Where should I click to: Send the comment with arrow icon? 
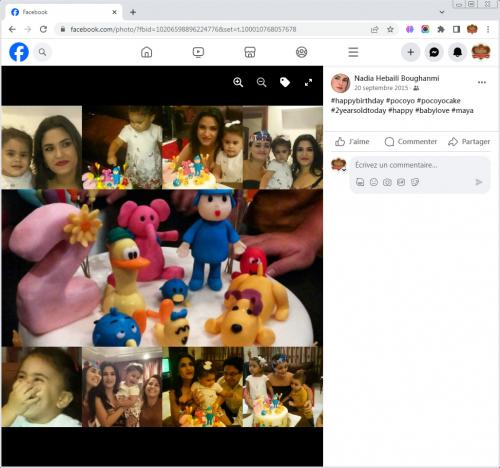pos(479,182)
